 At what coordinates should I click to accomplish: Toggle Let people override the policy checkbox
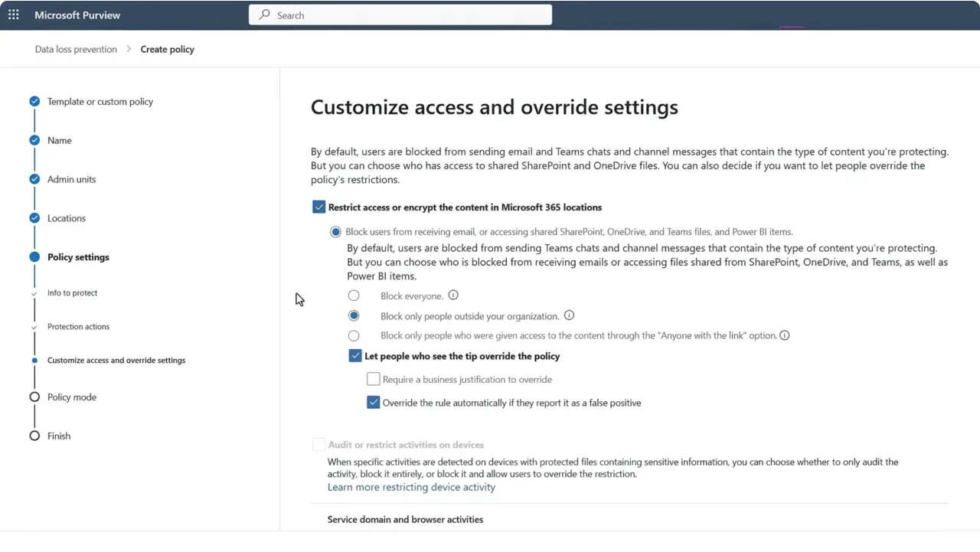355,356
